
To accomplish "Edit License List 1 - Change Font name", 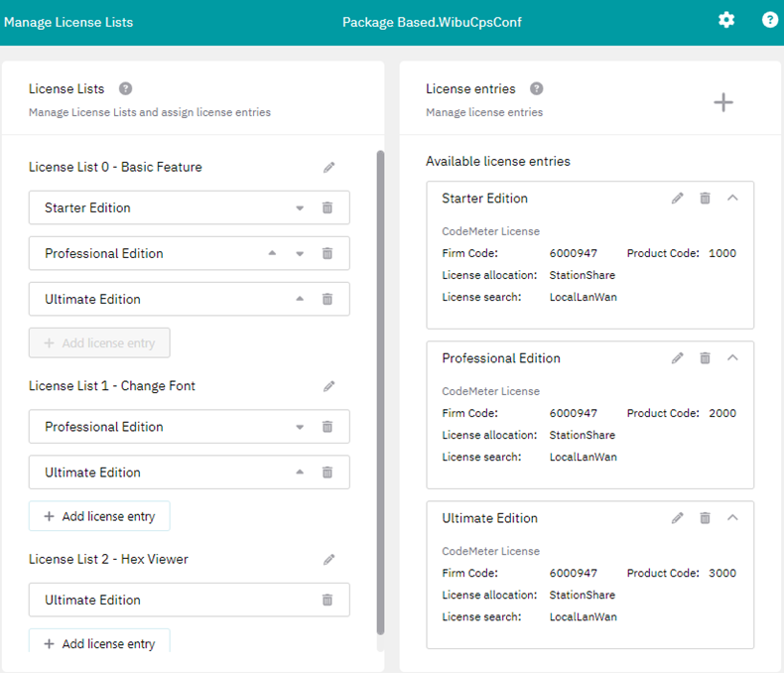I will (x=329, y=386).
